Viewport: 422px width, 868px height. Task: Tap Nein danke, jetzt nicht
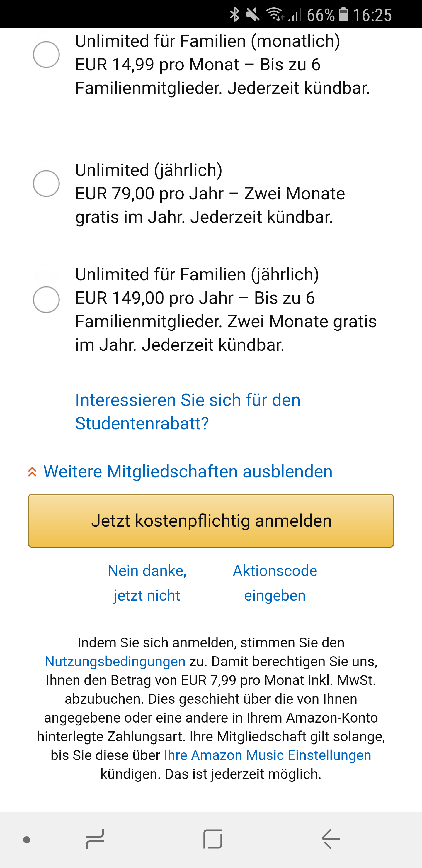[147, 583]
